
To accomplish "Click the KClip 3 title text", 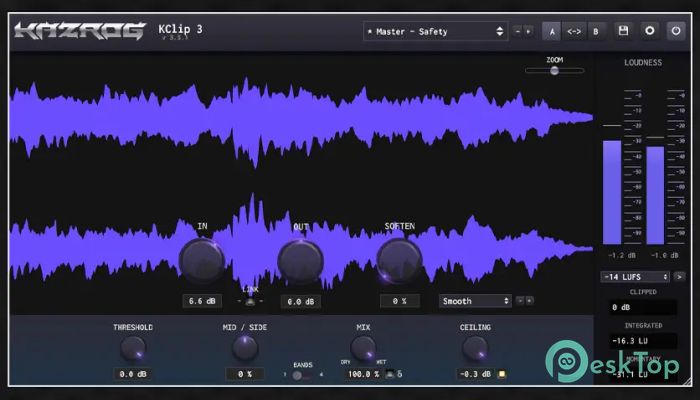I will [x=180, y=29].
